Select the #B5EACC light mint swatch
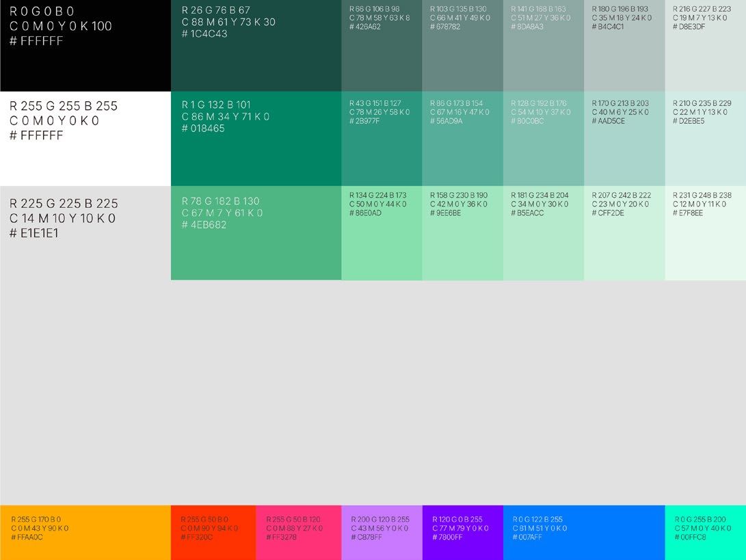Viewport: 746px width, 560px height. pyautogui.click(x=544, y=233)
